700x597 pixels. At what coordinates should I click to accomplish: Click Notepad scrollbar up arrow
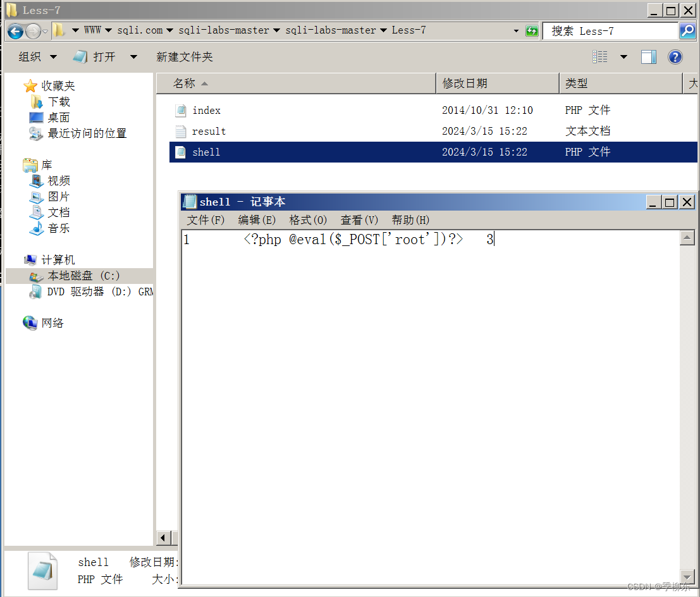[x=687, y=238]
